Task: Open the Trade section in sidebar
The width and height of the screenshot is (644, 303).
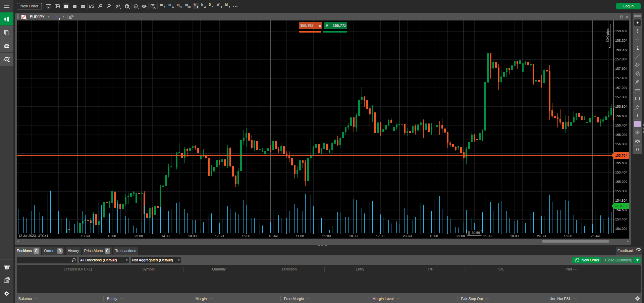Action: tap(7, 19)
